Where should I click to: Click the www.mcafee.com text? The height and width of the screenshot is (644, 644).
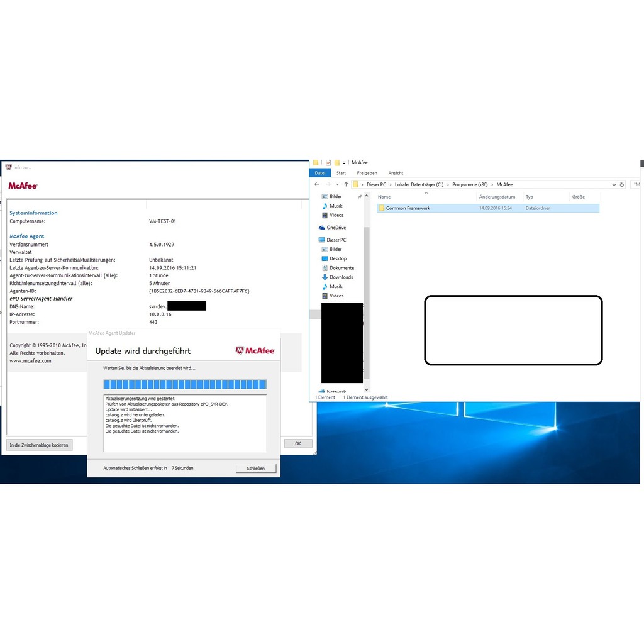coord(30,361)
